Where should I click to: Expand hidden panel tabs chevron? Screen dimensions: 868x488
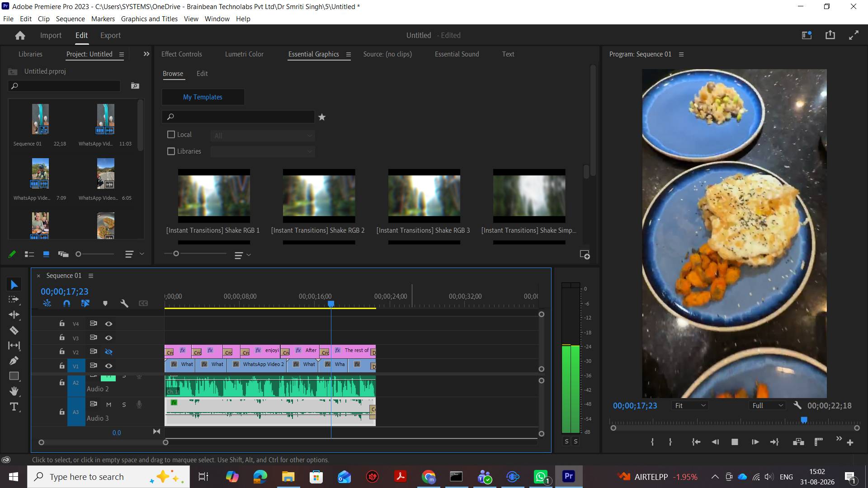(146, 54)
